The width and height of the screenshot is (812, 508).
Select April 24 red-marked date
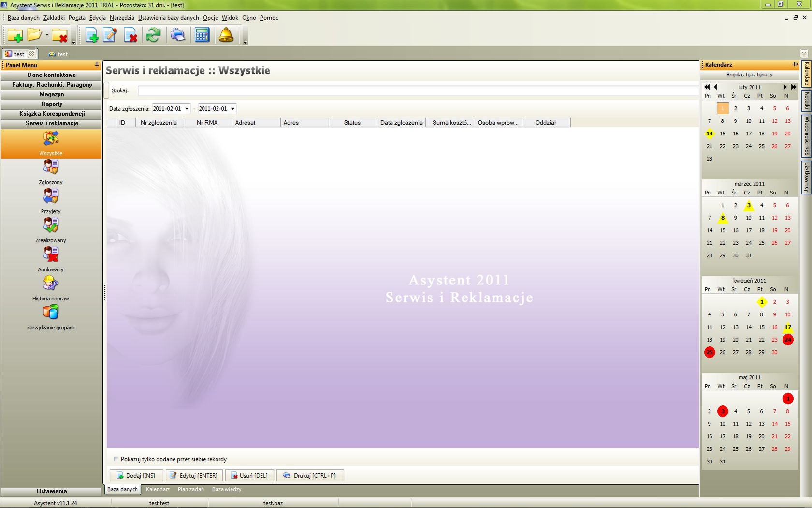(x=788, y=340)
